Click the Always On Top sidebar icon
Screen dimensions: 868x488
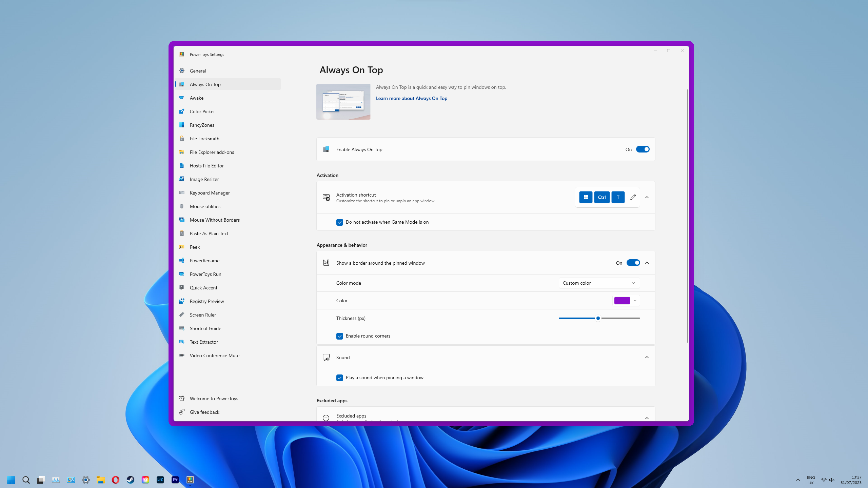(x=182, y=84)
